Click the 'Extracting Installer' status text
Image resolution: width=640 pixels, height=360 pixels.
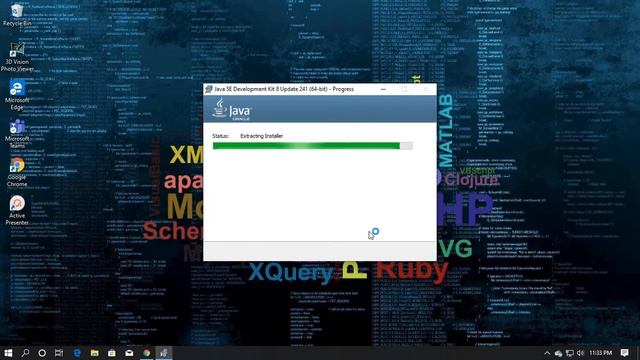coord(262,136)
